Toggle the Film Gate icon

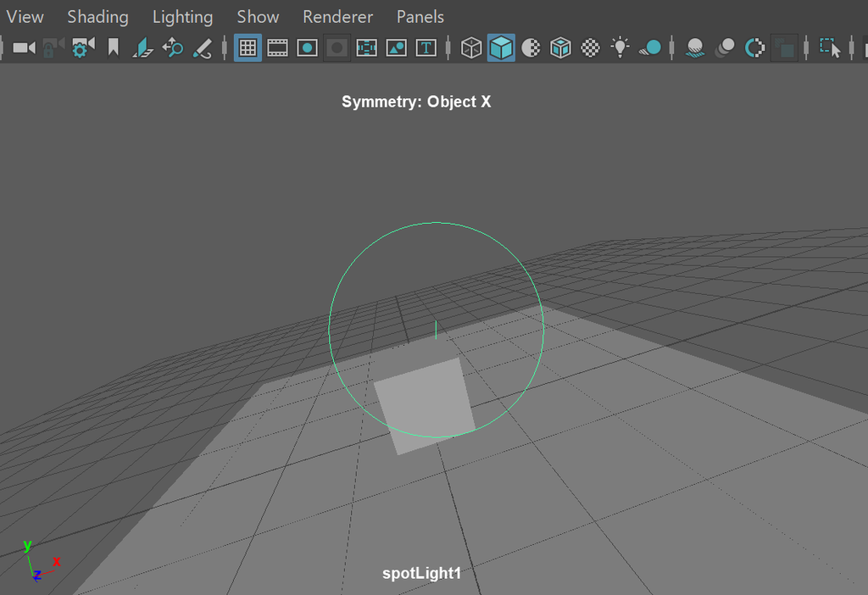[277, 48]
